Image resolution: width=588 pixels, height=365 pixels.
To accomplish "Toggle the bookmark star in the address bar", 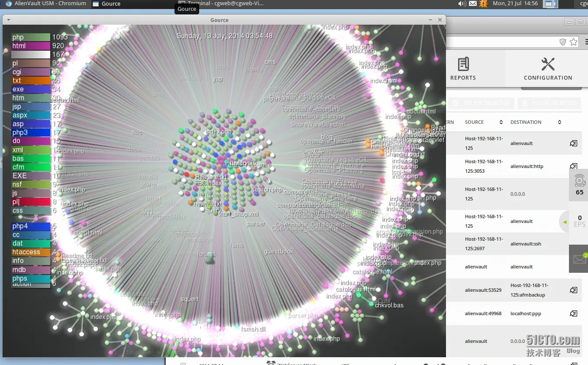I will point(573,42).
